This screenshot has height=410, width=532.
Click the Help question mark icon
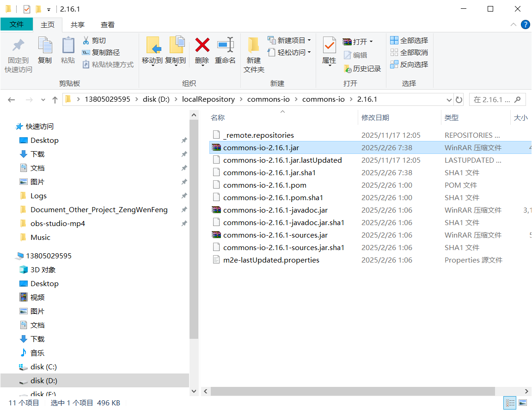(525, 25)
